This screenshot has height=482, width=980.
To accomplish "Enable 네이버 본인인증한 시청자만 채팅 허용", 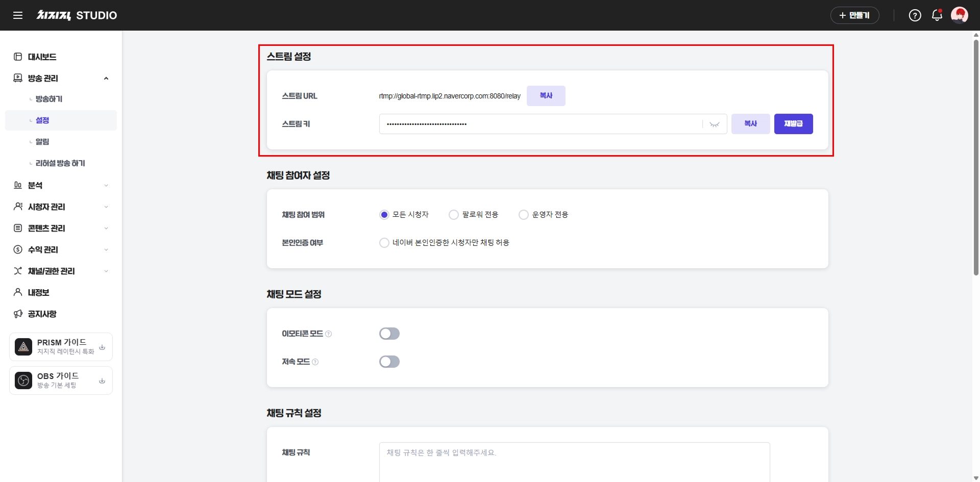I will pyautogui.click(x=384, y=243).
